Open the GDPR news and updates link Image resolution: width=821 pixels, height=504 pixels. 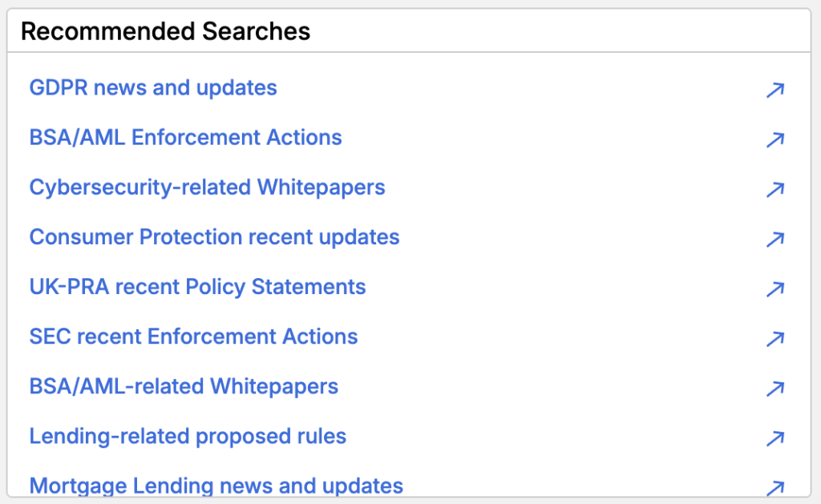coord(153,87)
